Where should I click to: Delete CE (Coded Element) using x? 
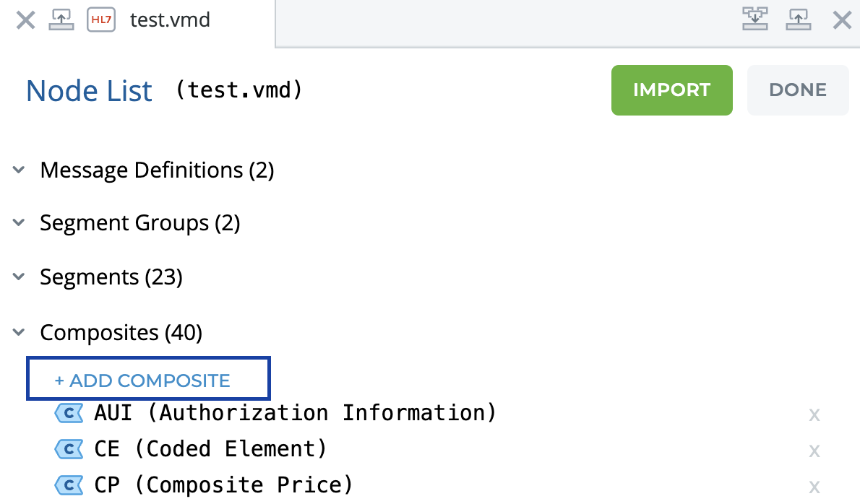coord(814,451)
